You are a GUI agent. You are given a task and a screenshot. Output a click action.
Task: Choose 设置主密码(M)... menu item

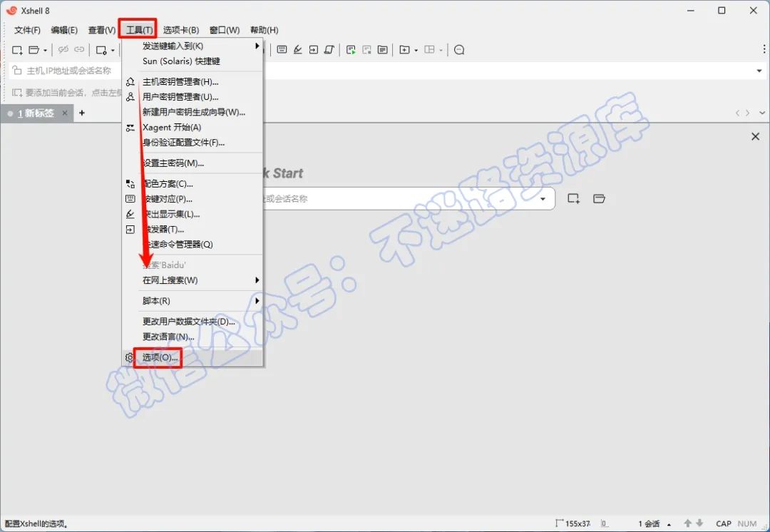[x=192, y=163]
